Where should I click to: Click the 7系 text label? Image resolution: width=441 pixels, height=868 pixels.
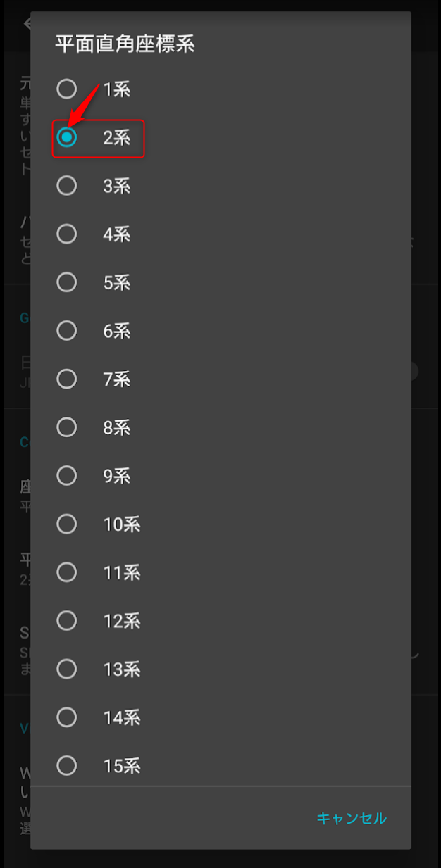(117, 379)
